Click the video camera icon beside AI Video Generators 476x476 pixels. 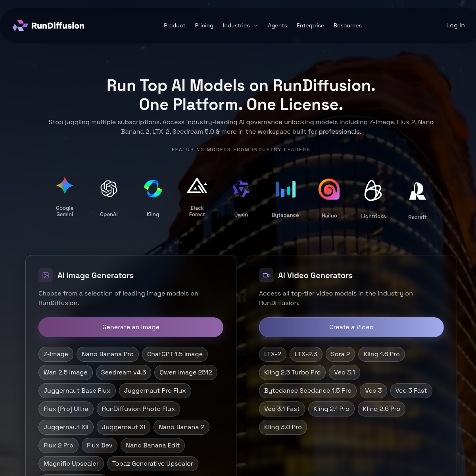tap(266, 275)
